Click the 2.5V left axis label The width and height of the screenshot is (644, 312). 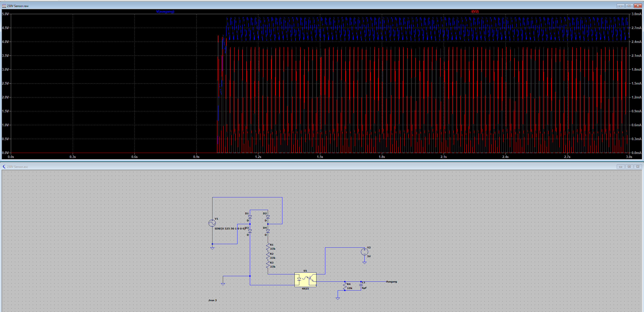click(x=5, y=83)
